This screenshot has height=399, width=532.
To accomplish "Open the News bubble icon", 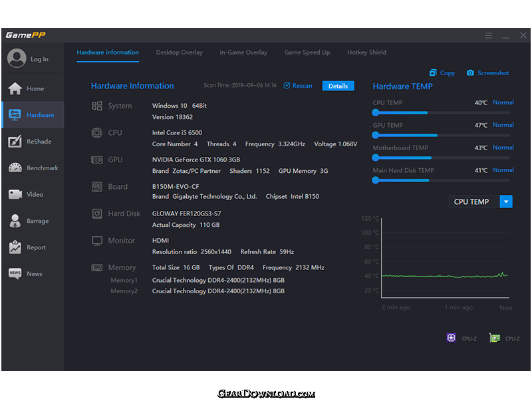I will (15, 273).
